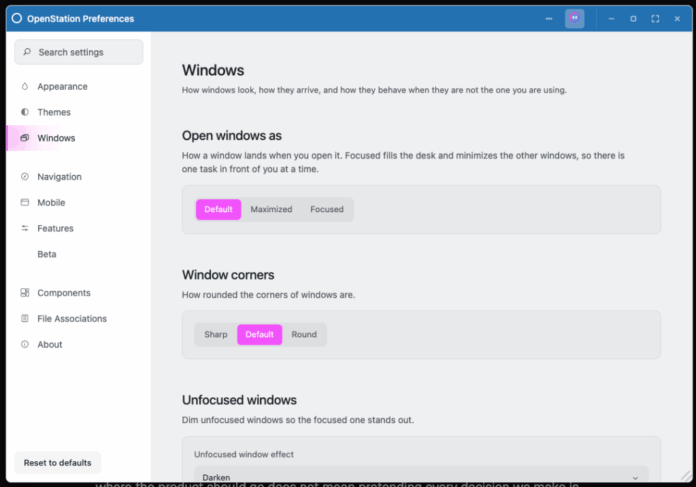Focus the Search settings field
696x487 pixels.
(x=79, y=52)
